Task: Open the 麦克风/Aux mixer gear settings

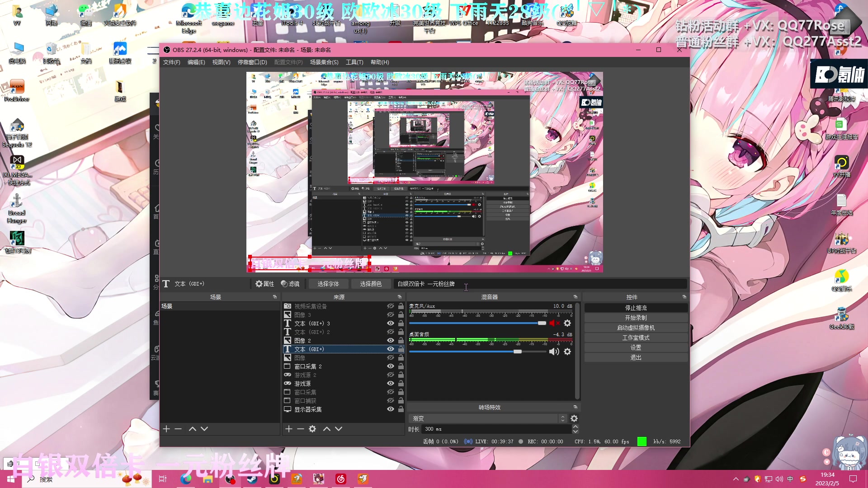Action: [x=567, y=323]
